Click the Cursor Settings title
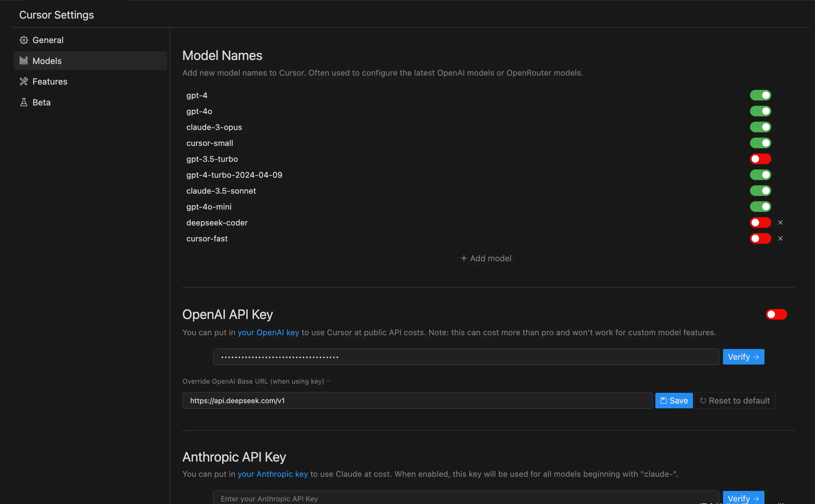 pyautogui.click(x=56, y=15)
